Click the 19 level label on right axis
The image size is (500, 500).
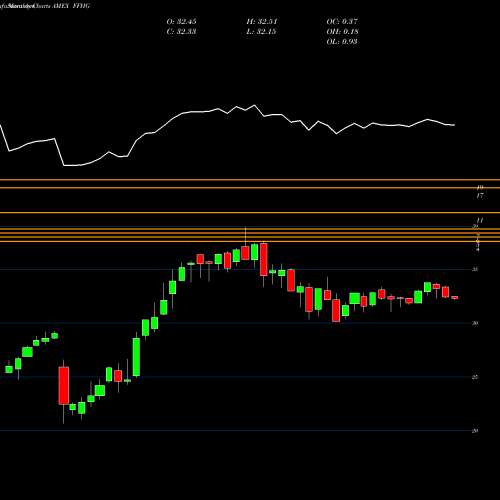pos(480,188)
